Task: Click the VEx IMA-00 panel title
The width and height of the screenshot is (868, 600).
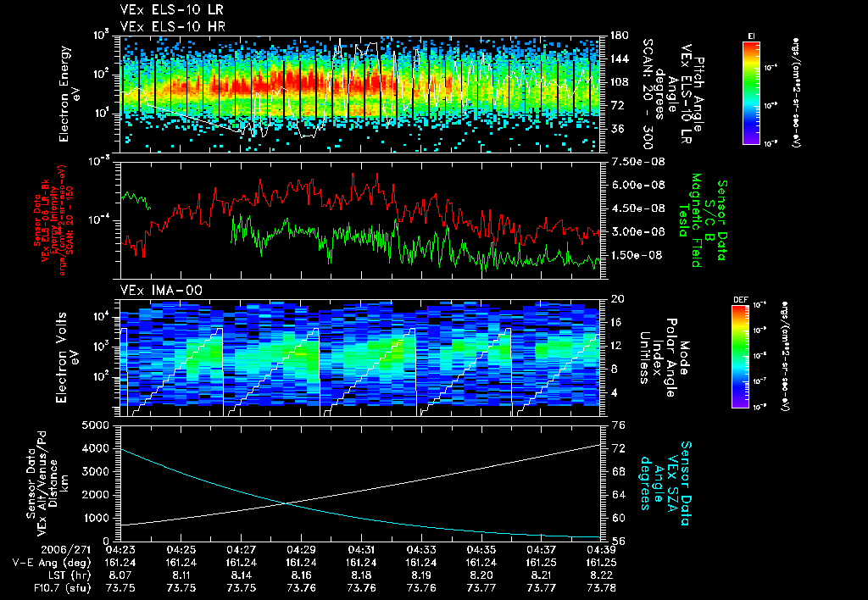Action: (x=161, y=291)
